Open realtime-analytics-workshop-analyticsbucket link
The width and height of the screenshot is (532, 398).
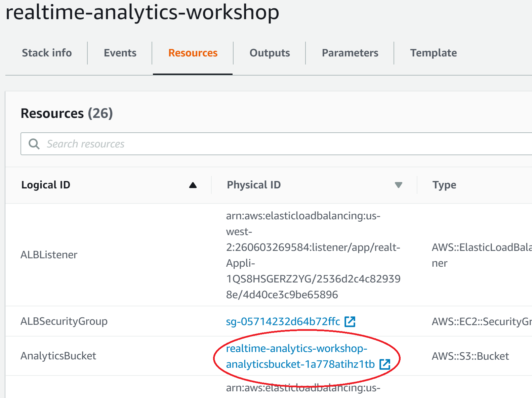(x=300, y=356)
